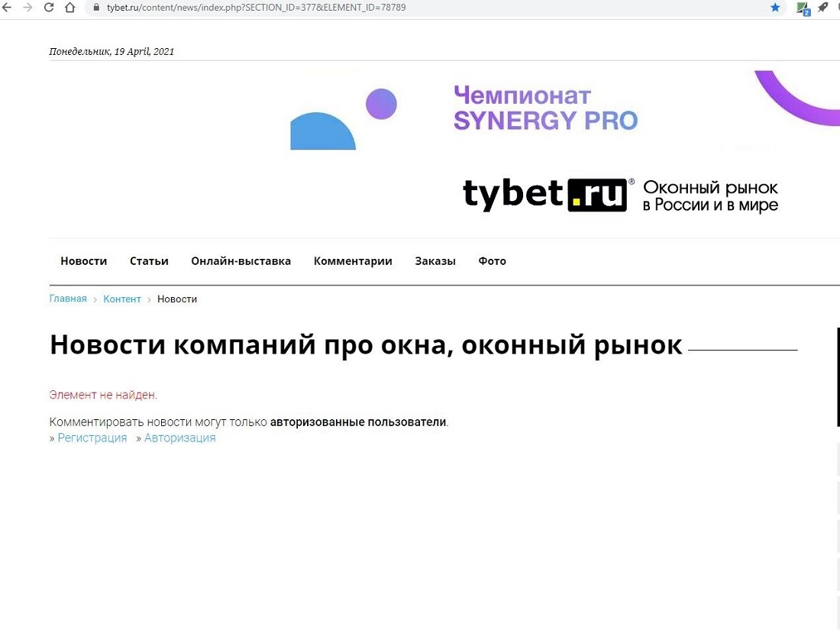Click the tybet.ru logo
Image resolution: width=840 pixels, height=630 pixels.
coord(544,194)
